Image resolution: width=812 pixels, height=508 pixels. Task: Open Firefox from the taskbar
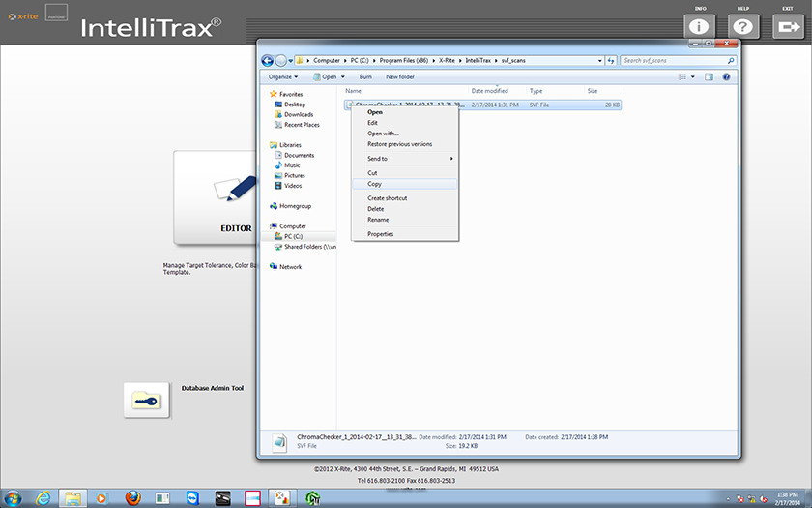pyautogui.click(x=133, y=498)
